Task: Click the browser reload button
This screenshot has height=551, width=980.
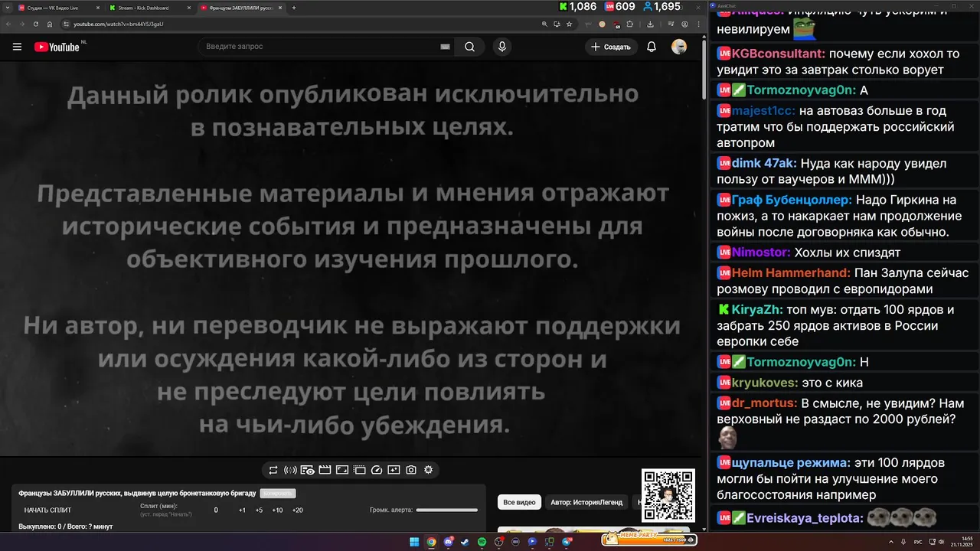Action: 36,24
